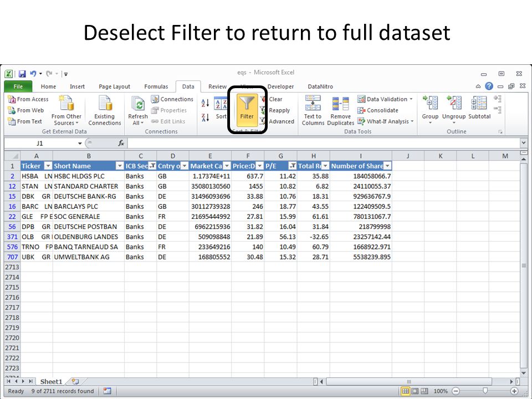Open the Connections button

[x=172, y=99]
